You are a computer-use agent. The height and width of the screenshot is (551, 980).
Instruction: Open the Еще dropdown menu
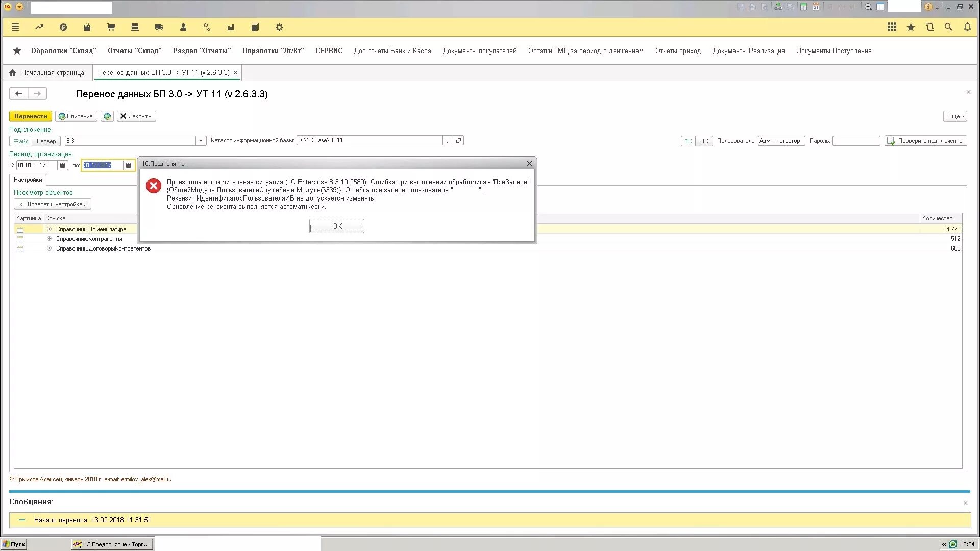[x=955, y=116]
